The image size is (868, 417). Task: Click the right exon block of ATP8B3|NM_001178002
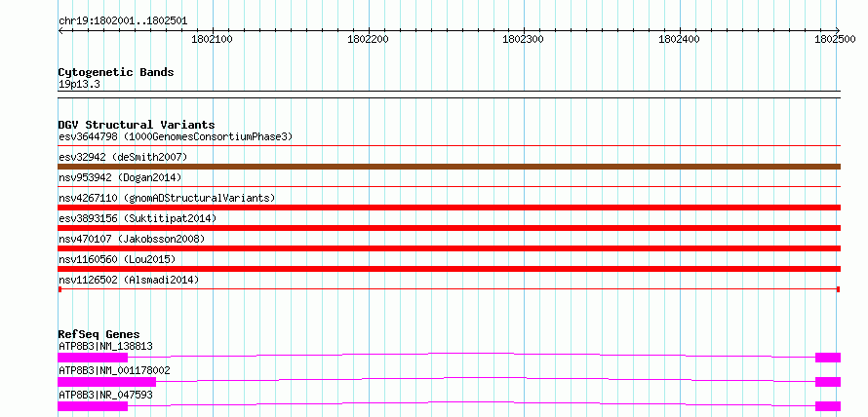[828, 382]
